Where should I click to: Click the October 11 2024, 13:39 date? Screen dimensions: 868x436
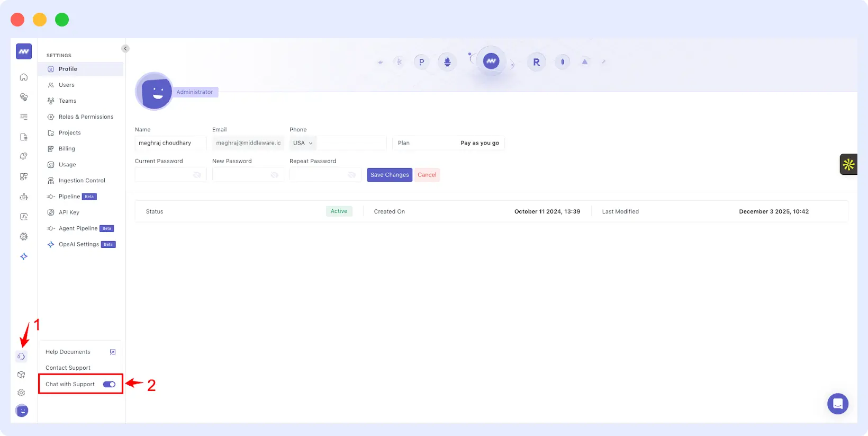pos(547,211)
